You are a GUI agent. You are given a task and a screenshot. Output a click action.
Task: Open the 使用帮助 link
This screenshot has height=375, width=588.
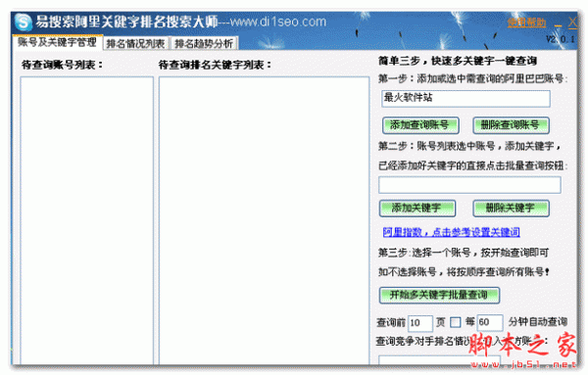(526, 23)
